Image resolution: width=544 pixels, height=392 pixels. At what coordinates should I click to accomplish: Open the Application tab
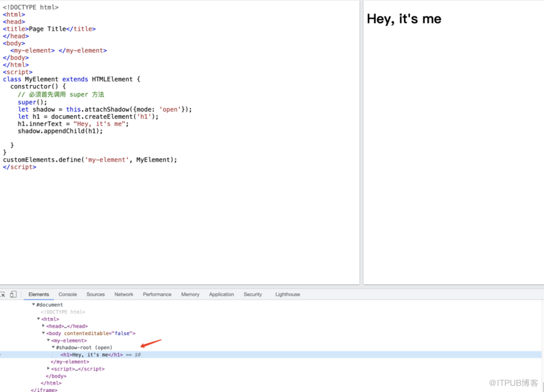[x=222, y=294]
